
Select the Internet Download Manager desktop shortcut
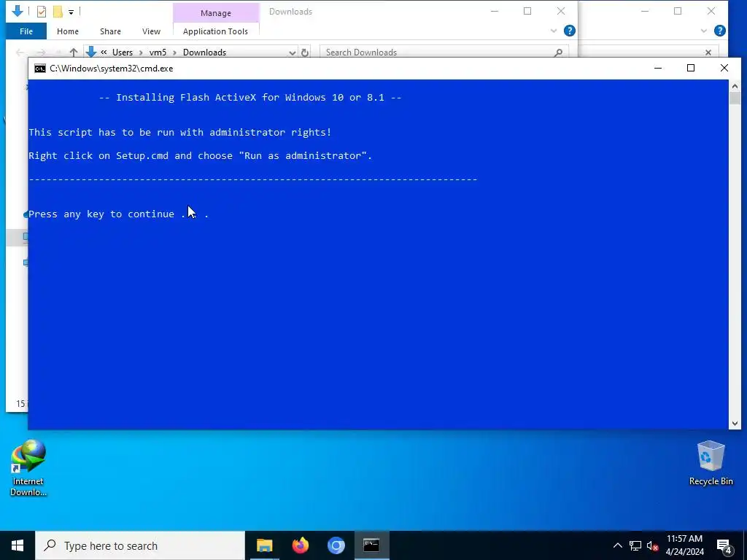tap(28, 468)
